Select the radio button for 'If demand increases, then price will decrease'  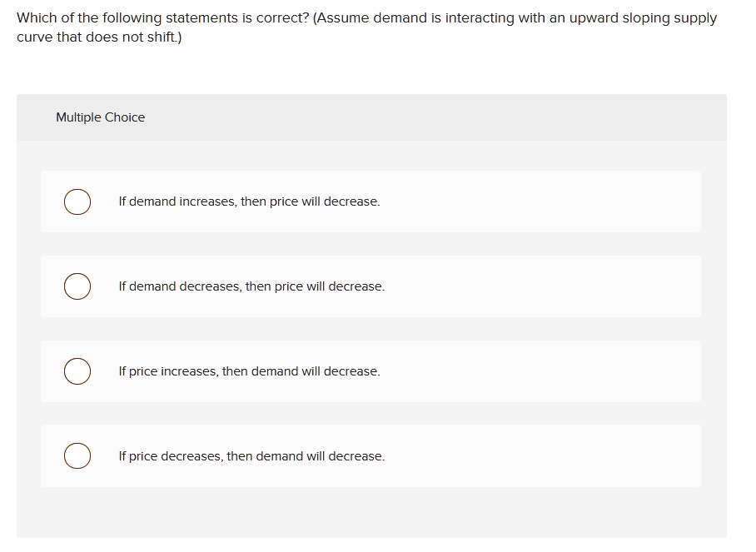(77, 201)
